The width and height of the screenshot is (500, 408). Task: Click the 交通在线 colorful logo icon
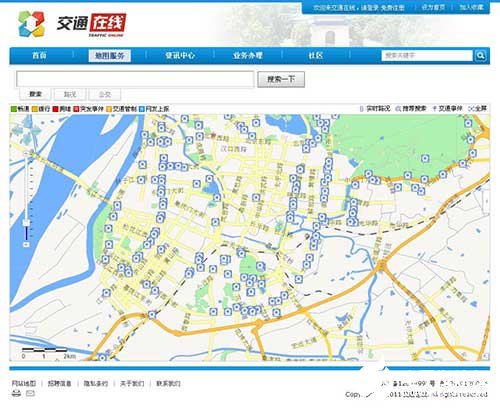31,24
